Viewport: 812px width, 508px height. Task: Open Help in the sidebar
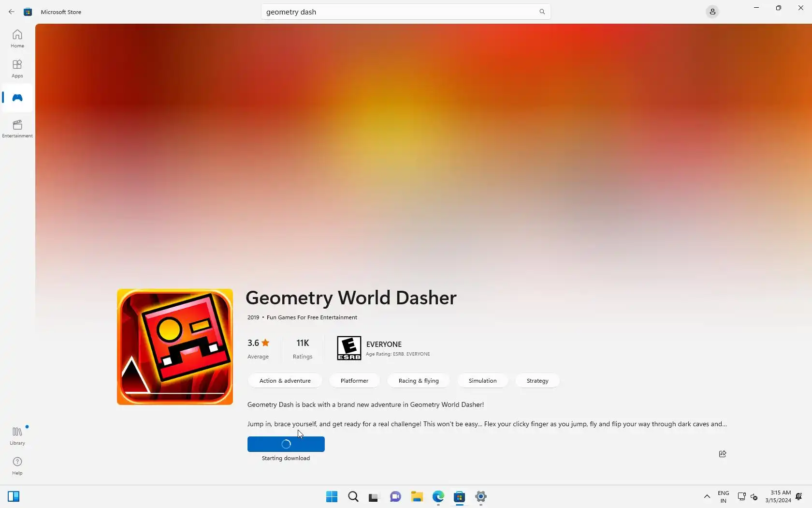click(17, 466)
